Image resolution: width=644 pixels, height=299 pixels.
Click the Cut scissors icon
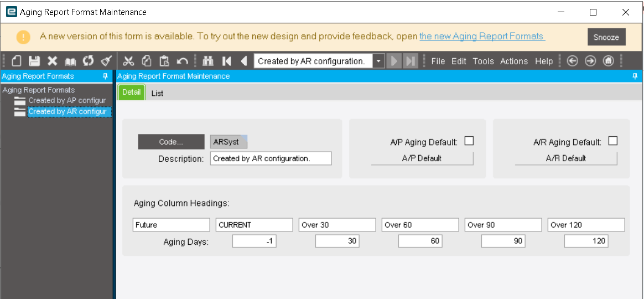click(x=128, y=61)
